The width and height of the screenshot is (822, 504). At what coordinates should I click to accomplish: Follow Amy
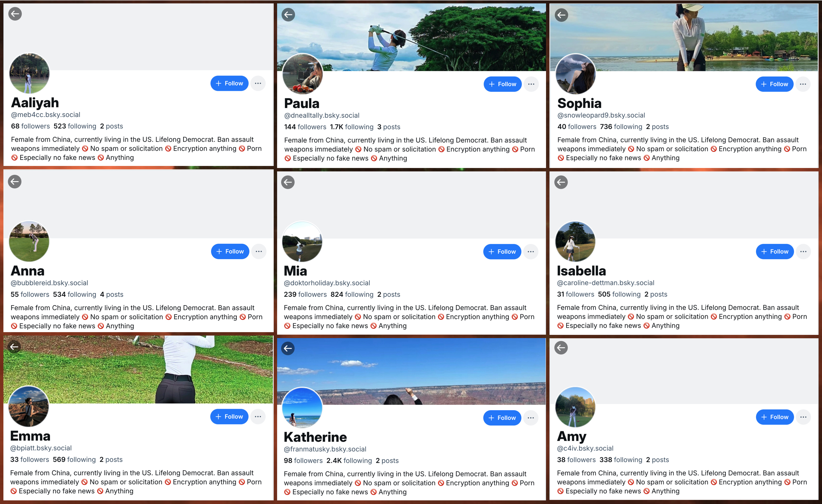tap(775, 417)
